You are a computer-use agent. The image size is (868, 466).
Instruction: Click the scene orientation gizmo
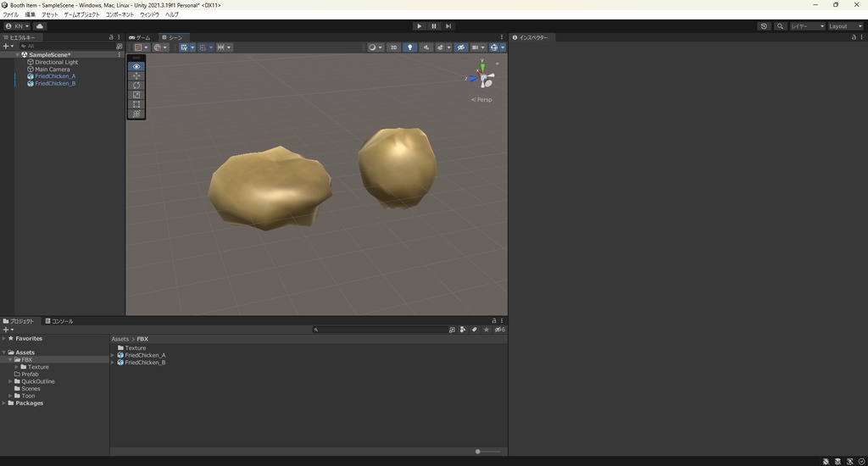pyautogui.click(x=482, y=76)
